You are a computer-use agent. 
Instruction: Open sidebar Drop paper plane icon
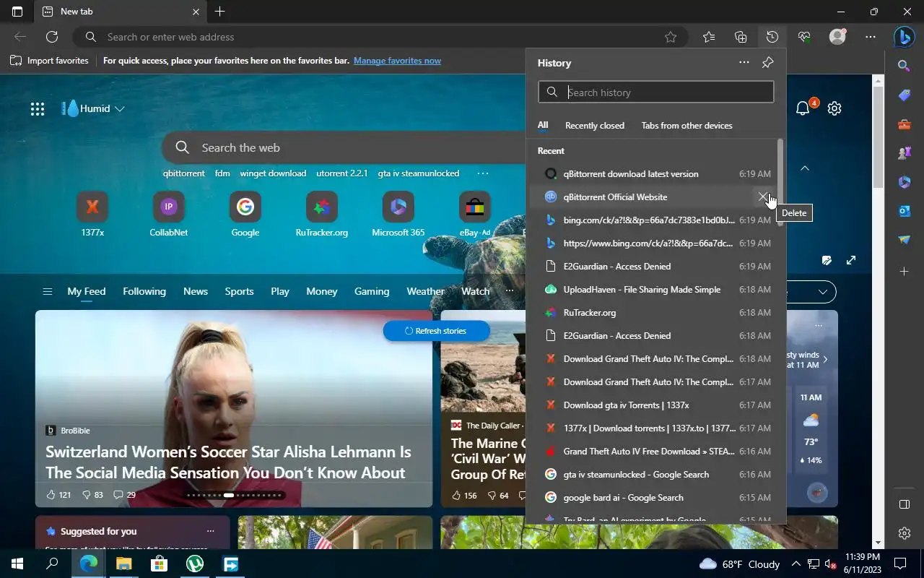(904, 240)
